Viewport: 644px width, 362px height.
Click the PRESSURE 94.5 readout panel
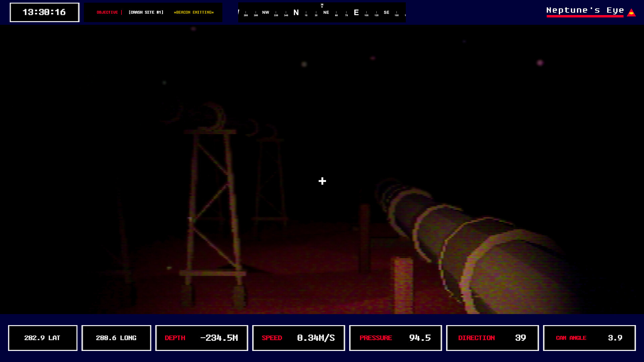point(395,338)
